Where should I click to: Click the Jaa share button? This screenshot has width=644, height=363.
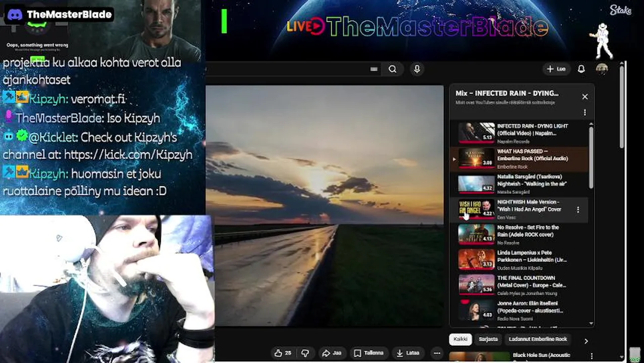coord(332,353)
